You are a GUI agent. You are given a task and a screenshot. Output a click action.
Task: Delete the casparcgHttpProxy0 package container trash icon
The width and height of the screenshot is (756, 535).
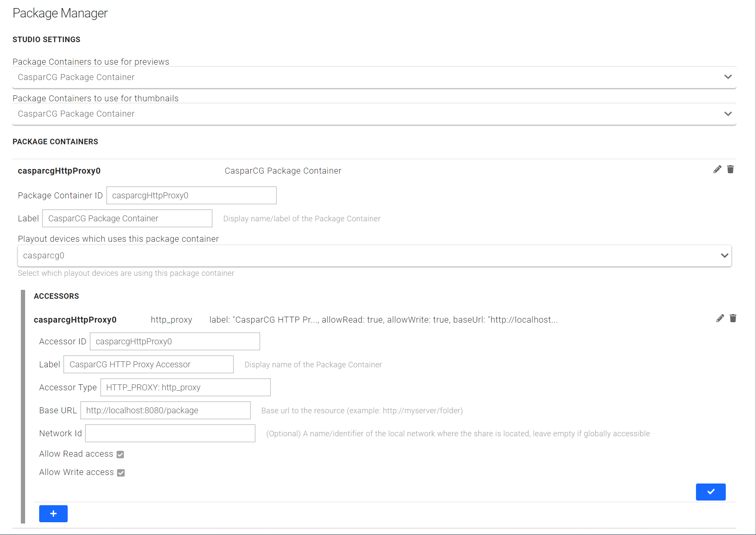[730, 169]
